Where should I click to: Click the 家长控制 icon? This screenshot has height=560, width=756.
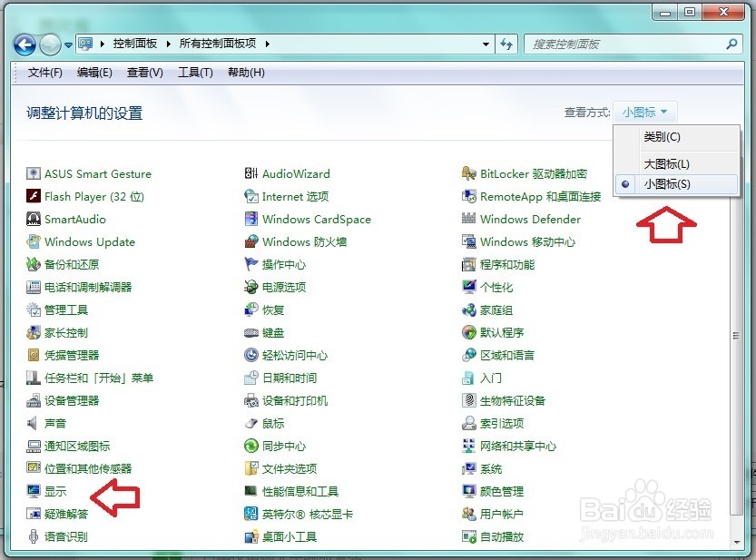pyautogui.click(x=34, y=332)
